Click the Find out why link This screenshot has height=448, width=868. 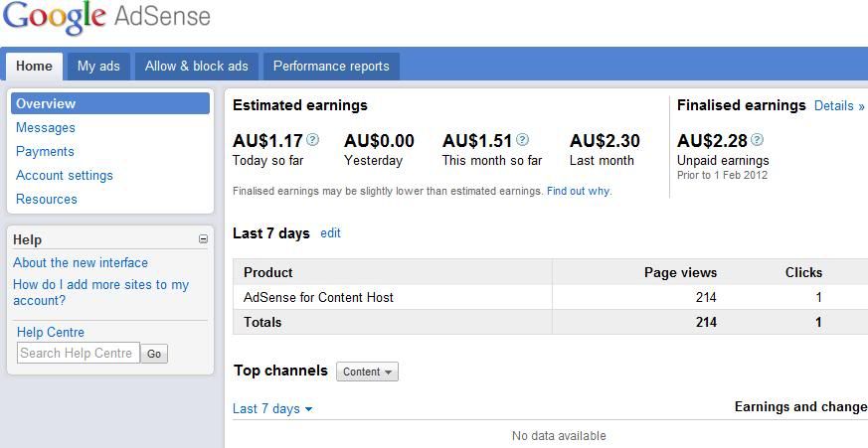click(x=579, y=191)
